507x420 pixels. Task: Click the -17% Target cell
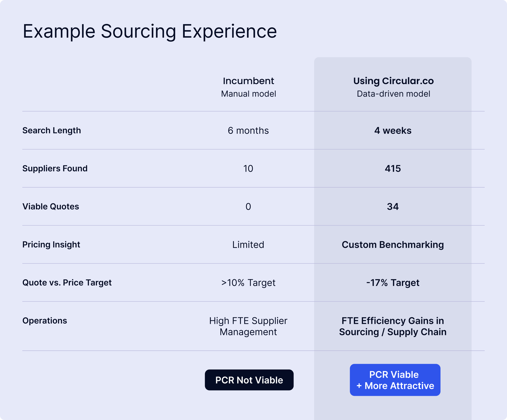(x=393, y=283)
